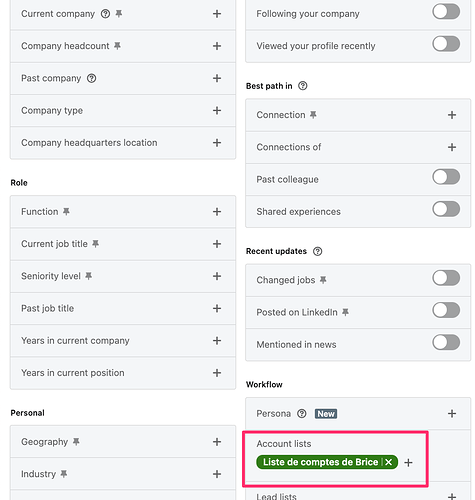Expand the Connections of filter
The height and width of the screenshot is (500, 475).
click(x=358, y=147)
